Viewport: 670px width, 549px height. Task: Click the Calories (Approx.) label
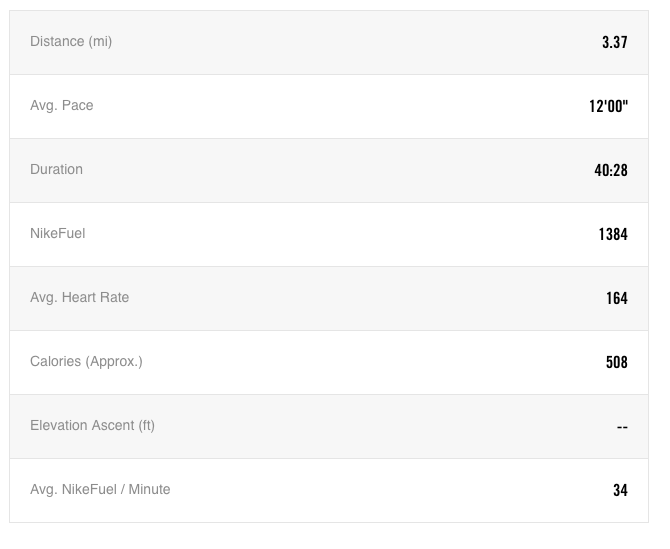tap(86, 362)
